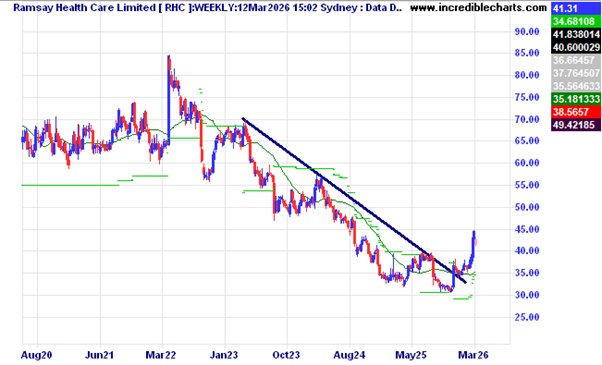Click the grey 35.564633 value label
The height and width of the screenshot is (365, 602).
[x=576, y=86]
